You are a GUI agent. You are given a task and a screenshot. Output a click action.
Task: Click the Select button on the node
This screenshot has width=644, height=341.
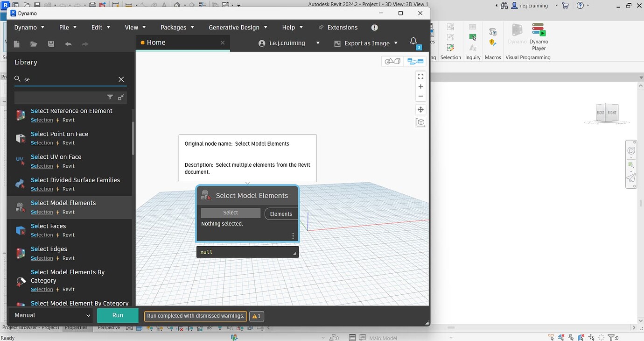230,213
